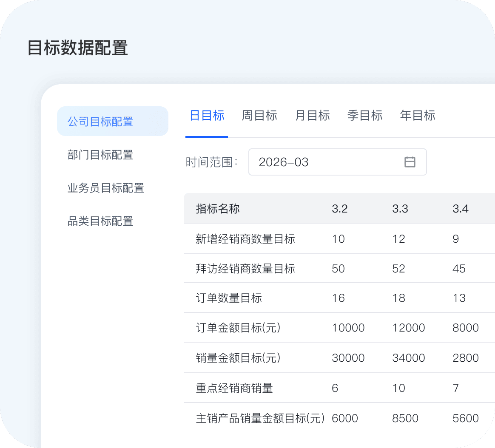
Task: Click the 3.2 date column header
Action: point(340,209)
